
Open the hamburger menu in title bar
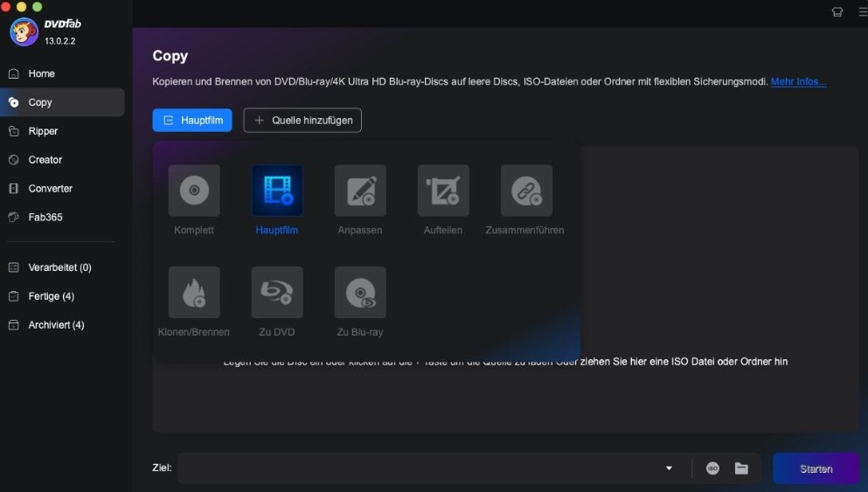pyautogui.click(x=863, y=11)
